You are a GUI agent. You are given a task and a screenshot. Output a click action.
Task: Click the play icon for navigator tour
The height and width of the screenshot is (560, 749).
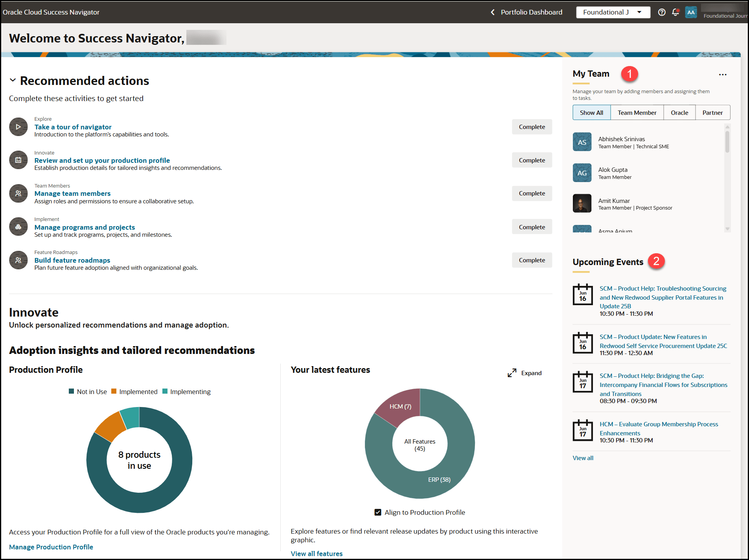point(18,127)
